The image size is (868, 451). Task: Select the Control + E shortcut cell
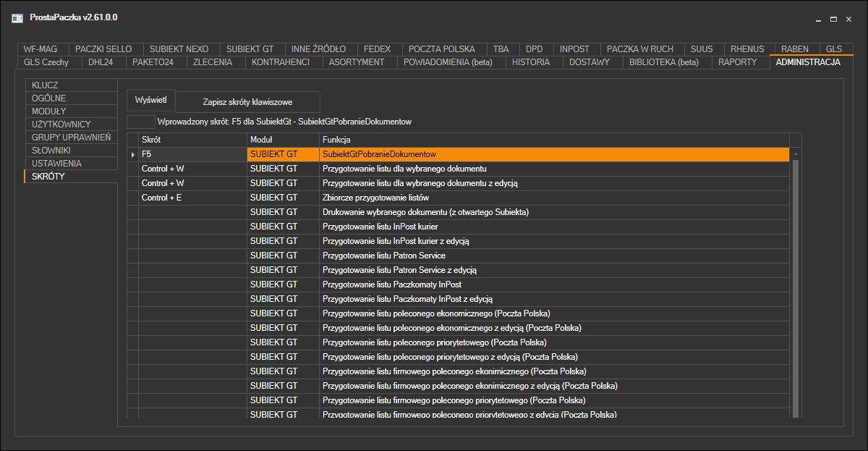tap(192, 198)
